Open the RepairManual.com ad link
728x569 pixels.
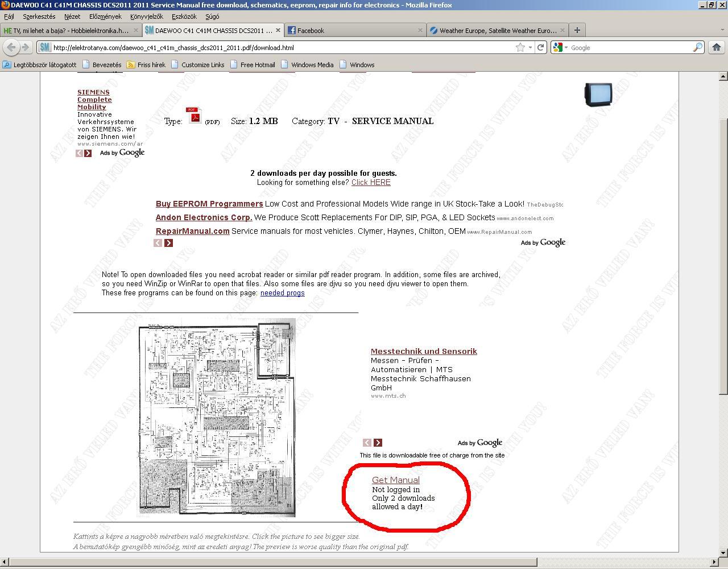pyautogui.click(x=193, y=231)
